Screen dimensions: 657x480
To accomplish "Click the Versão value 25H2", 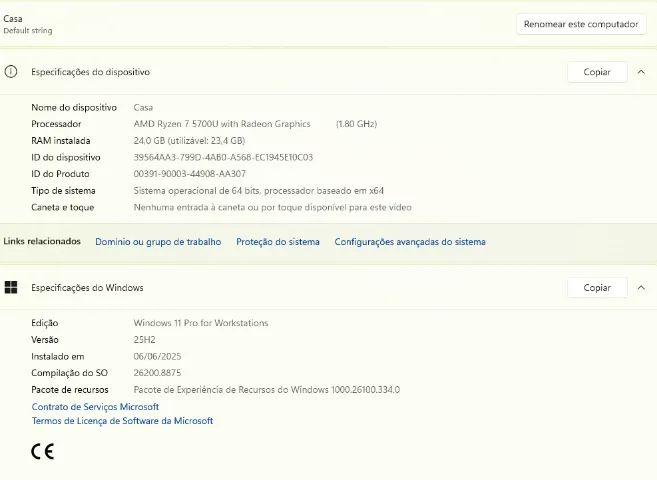I will coord(145,340).
